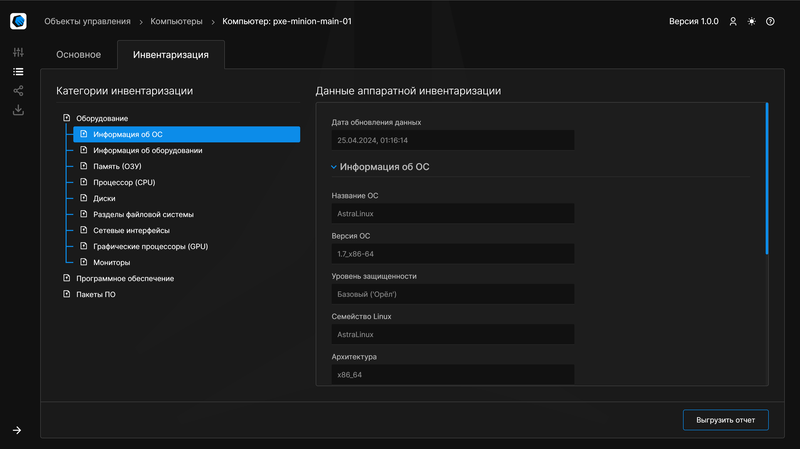The width and height of the screenshot is (800, 449).
Task: Expand the 'Программное обеспечение' tree node
Action: coord(67,278)
